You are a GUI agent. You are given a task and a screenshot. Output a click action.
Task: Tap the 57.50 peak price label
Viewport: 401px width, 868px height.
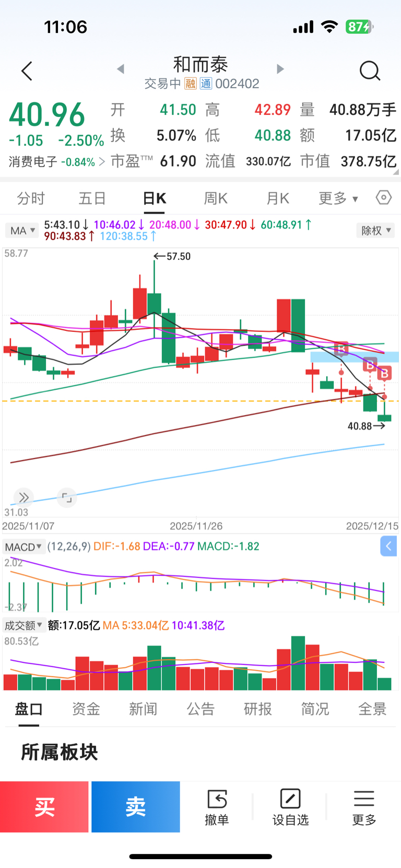click(x=179, y=256)
